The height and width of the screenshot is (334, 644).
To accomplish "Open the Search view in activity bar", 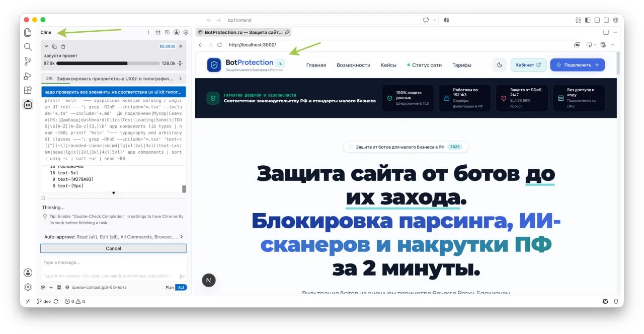I will (28, 47).
